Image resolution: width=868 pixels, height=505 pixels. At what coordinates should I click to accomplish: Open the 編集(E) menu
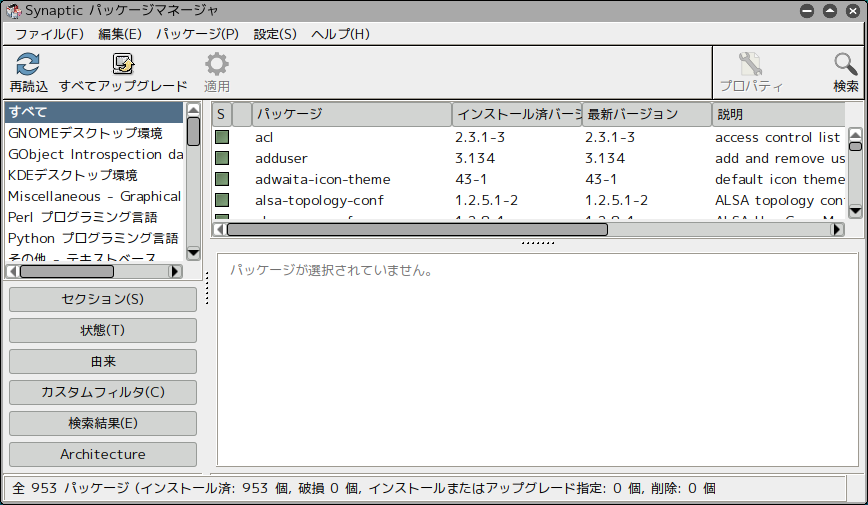120,34
